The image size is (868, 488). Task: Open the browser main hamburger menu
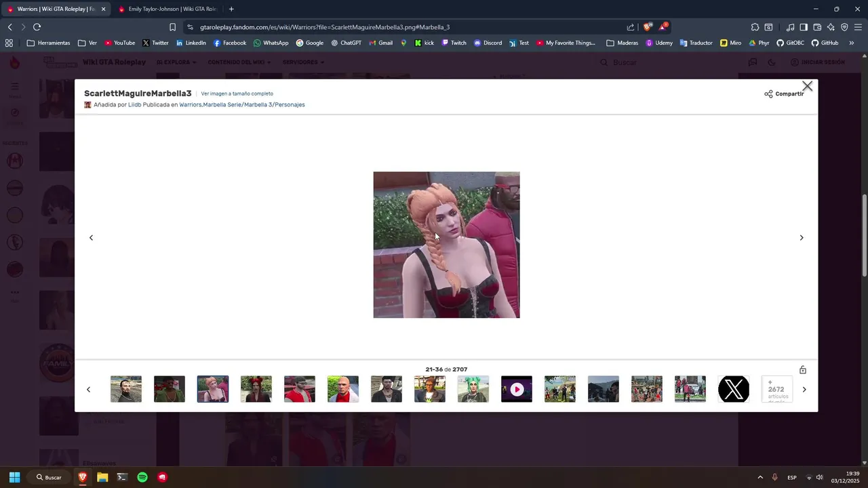(858, 27)
